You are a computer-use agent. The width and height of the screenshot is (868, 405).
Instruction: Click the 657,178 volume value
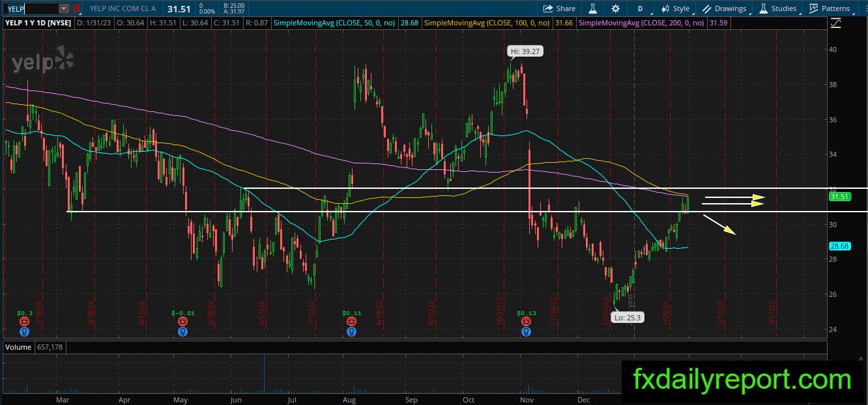coord(50,347)
